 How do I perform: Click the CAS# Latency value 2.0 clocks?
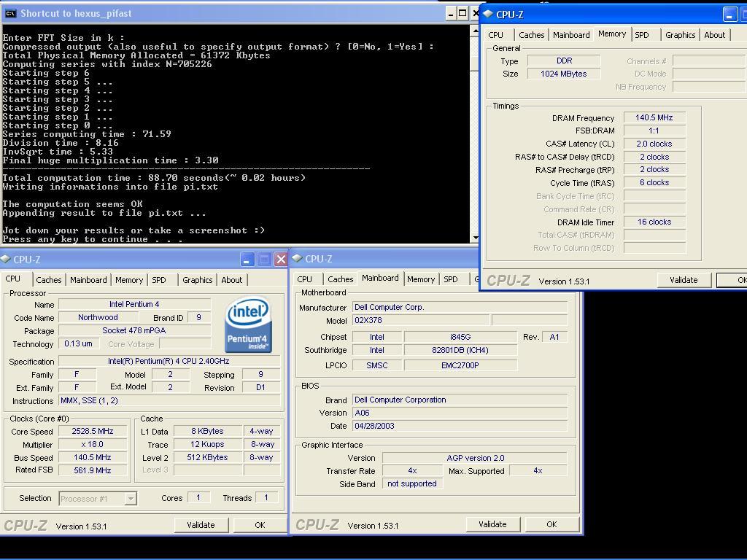[654, 144]
